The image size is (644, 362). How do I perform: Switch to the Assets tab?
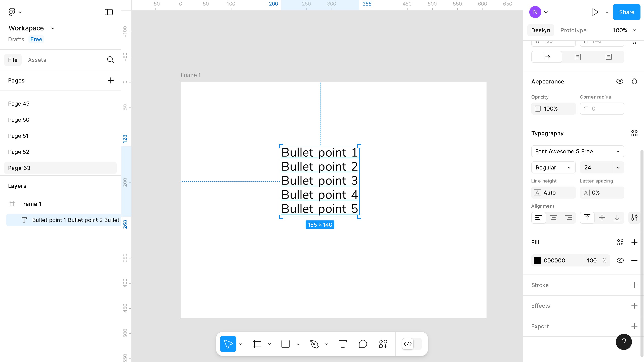37,60
